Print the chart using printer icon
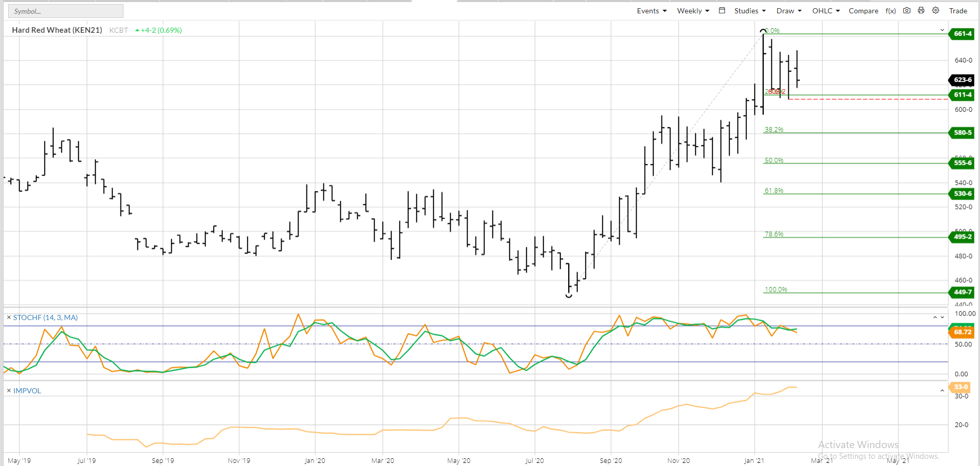The image size is (980, 466). 921,10
